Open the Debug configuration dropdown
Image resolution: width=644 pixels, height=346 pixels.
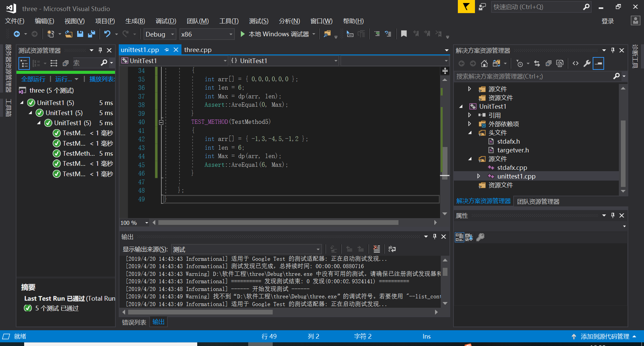pos(160,34)
